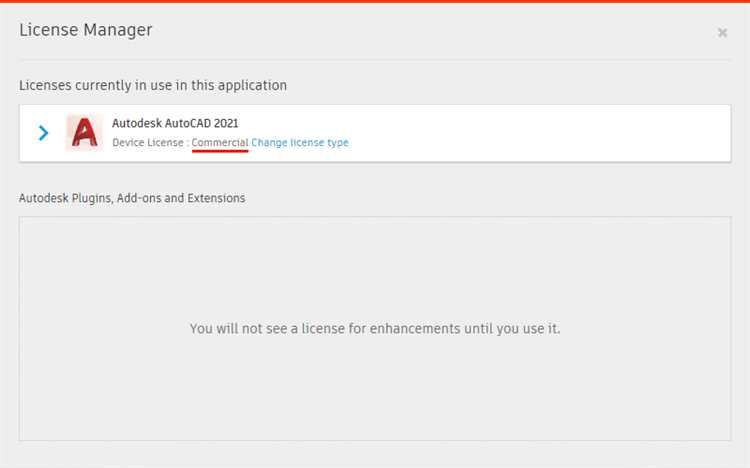The width and height of the screenshot is (750, 468).
Task: Click the 'License Manager' dialog title
Action: 86,30
